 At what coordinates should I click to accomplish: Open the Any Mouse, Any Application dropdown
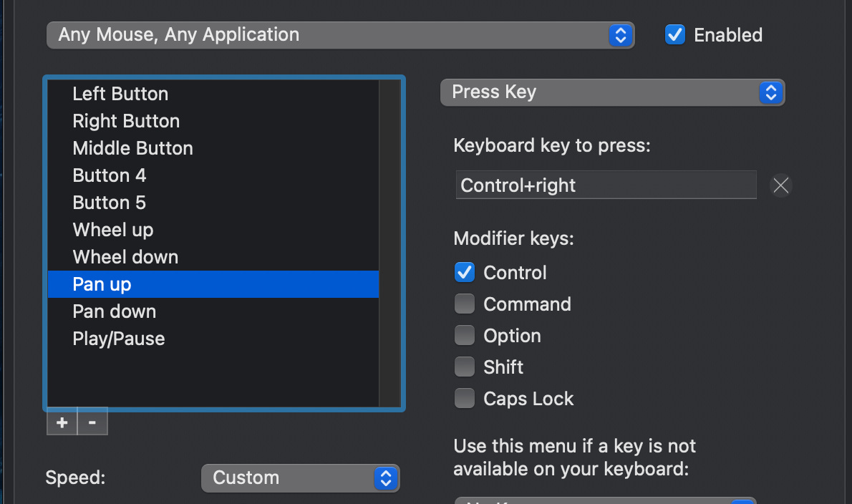coord(340,34)
